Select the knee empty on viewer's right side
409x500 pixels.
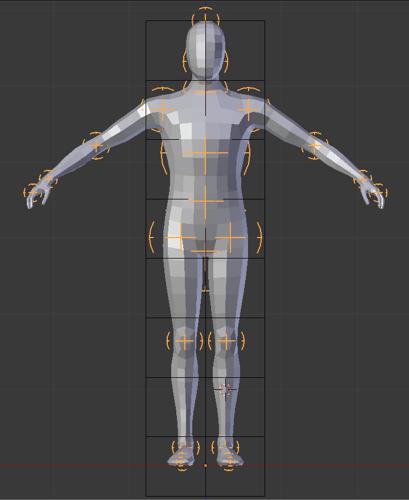226,341
